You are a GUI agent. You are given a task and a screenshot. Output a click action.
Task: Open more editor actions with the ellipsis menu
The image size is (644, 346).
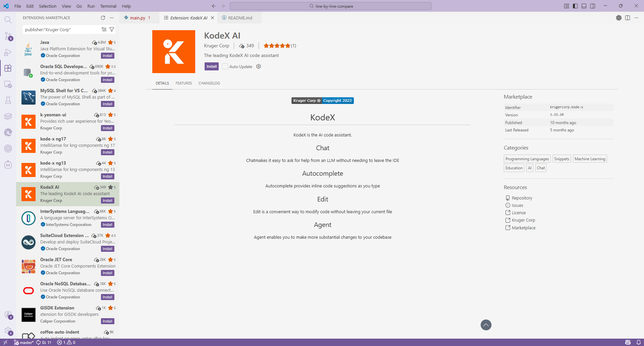[x=637, y=18]
